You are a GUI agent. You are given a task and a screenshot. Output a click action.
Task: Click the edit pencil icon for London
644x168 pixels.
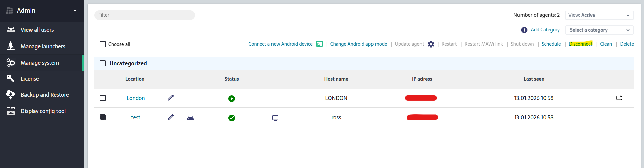coord(170,98)
